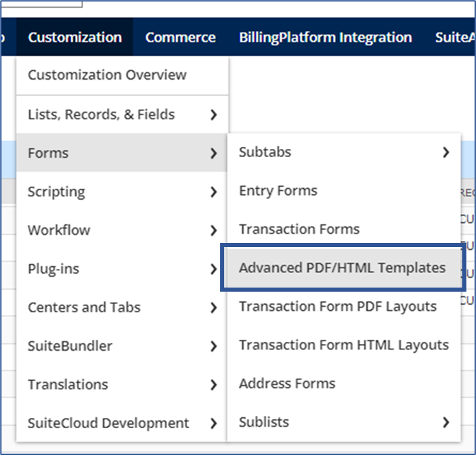Expand the SuiteCloud Development chevron
476x455 pixels.
(214, 423)
